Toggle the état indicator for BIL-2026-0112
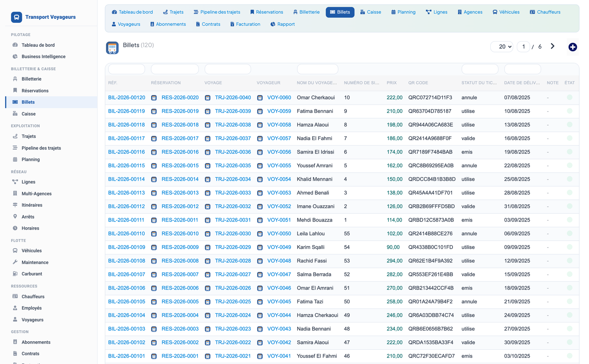This screenshot has width=589, height=364. point(569,206)
